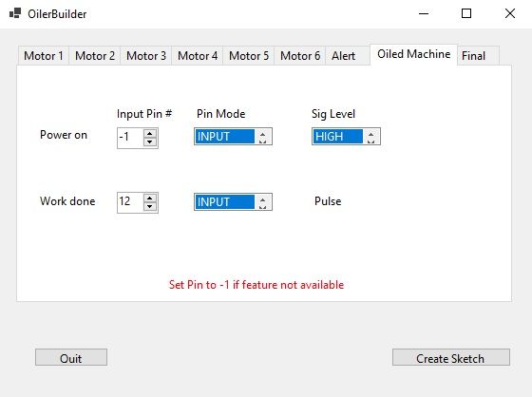
Task: Click the Create Sketch button
Action: [x=451, y=357]
